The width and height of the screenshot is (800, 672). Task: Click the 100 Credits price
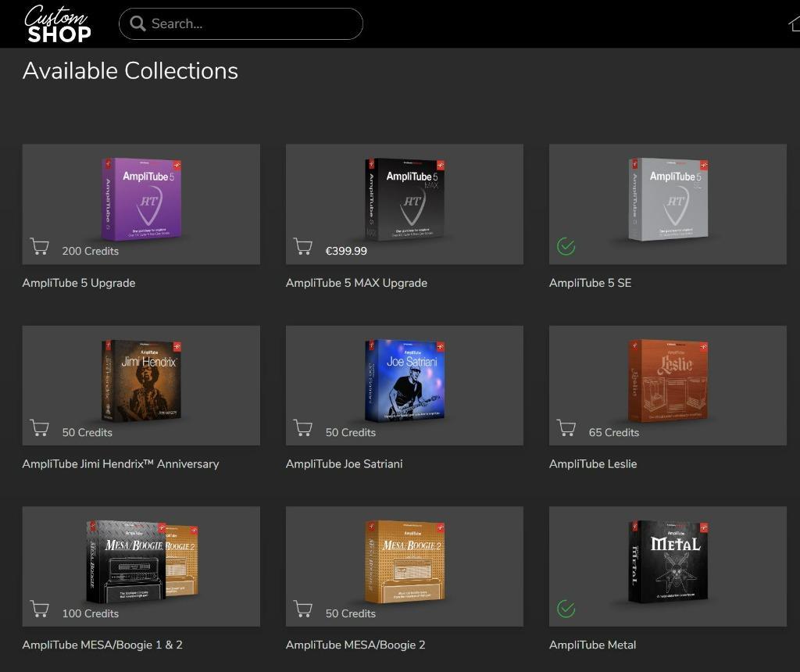coord(91,613)
